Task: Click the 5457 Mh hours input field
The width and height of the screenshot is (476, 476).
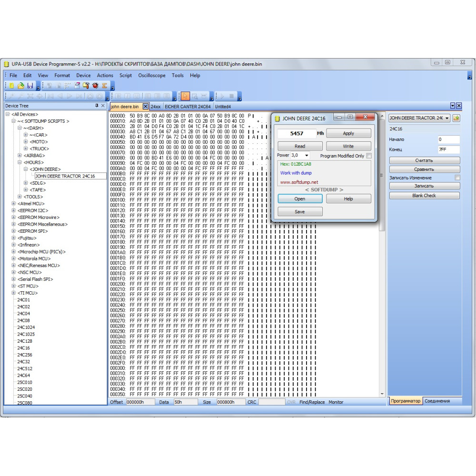Action: point(297,133)
